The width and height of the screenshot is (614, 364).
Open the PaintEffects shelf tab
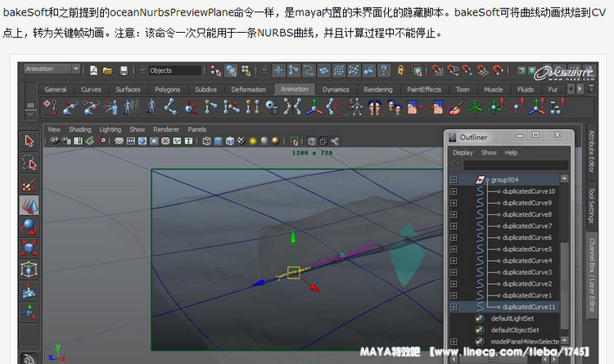click(x=424, y=90)
